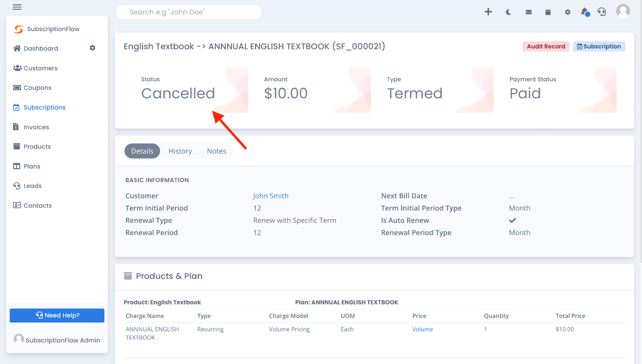Click the Customers group icon

tap(17, 68)
